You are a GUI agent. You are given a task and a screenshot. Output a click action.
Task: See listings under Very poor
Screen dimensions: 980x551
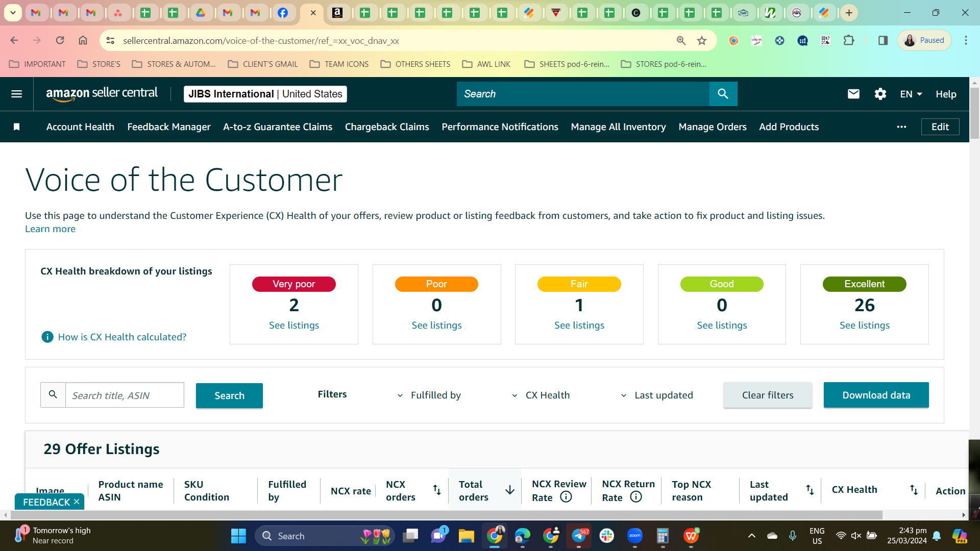click(x=294, y=325)
